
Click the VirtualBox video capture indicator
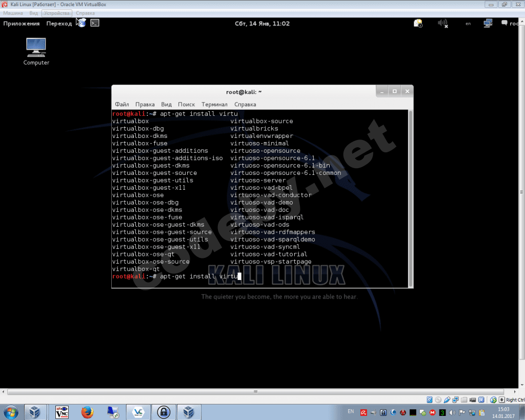click(473, 400)
